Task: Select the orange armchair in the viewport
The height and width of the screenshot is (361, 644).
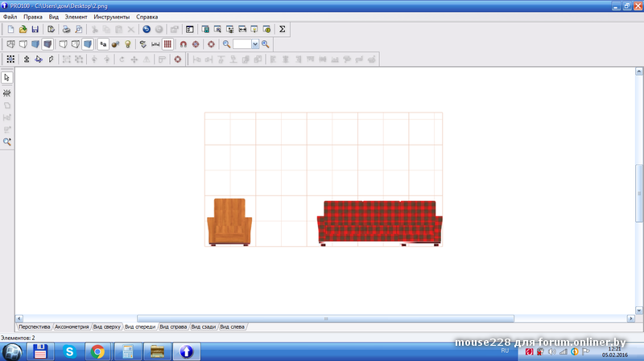Action: click(x=229, y=222)
